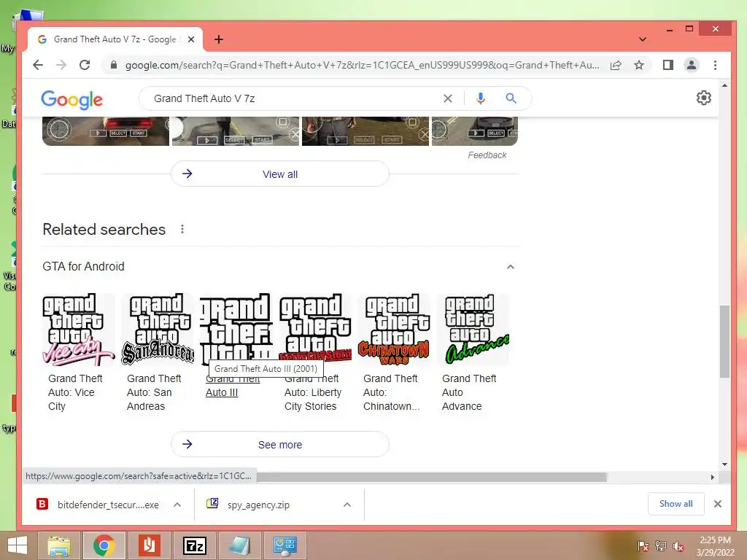747x560 pixels.
Task: Open notepad-like taskbar icon
Action: [239, 545]
